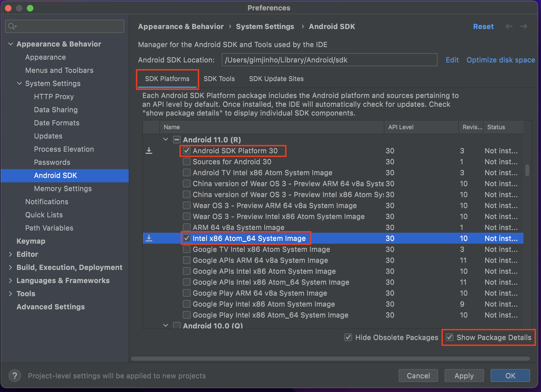
Task: Switch to the SDK Platforms tab
Action: [x=167, y=79]
